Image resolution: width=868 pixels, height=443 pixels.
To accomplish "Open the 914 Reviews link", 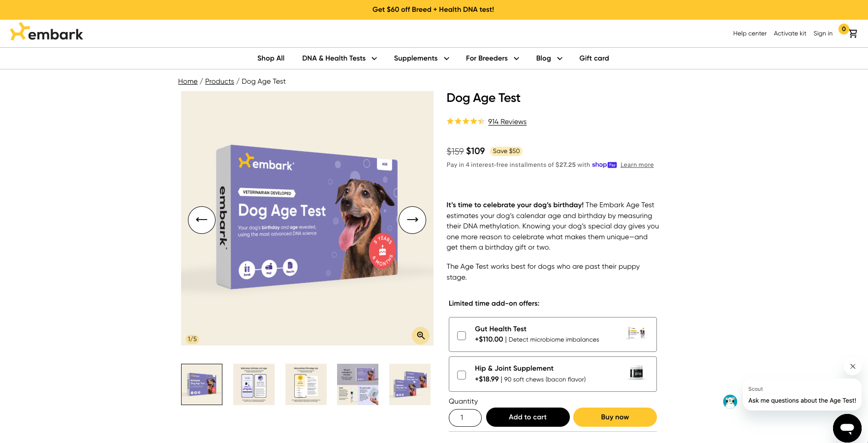I will (x=507, y=122).
